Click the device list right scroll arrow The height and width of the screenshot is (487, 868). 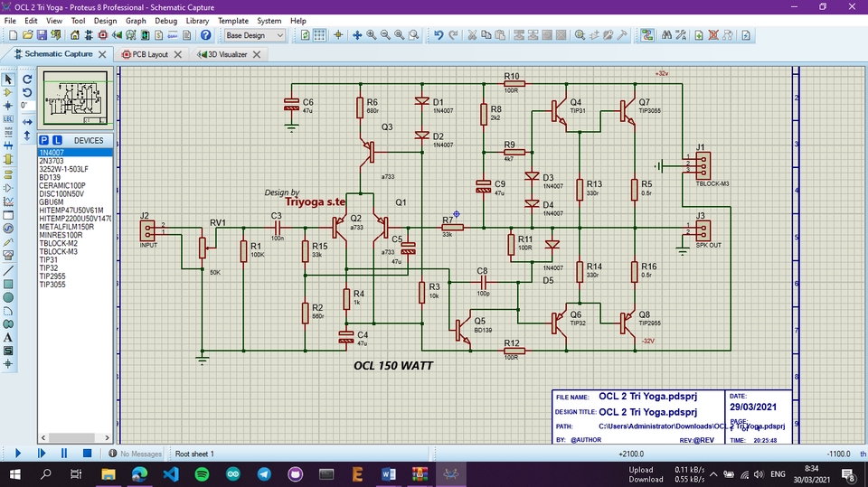[x=108, y=437]
